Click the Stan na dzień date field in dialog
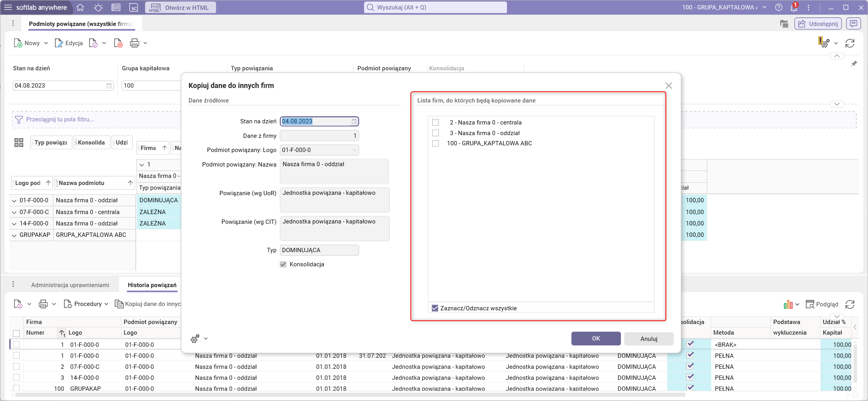 (319, 121)
